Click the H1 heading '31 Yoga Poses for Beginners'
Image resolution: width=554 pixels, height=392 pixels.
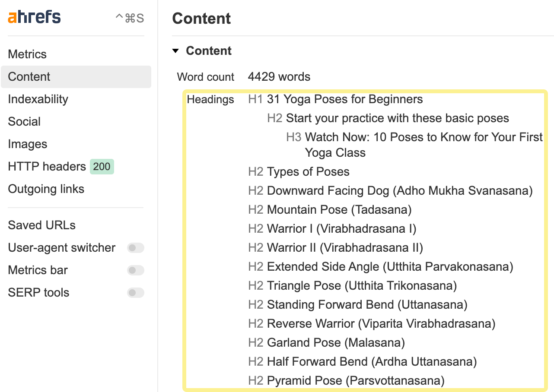(x=344, y=99)
